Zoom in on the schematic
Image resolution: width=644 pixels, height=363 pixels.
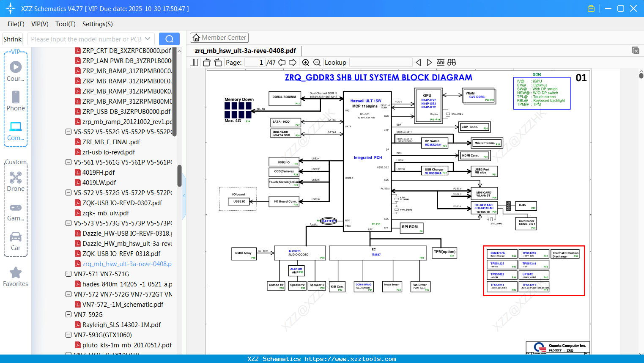coord(306,63)
